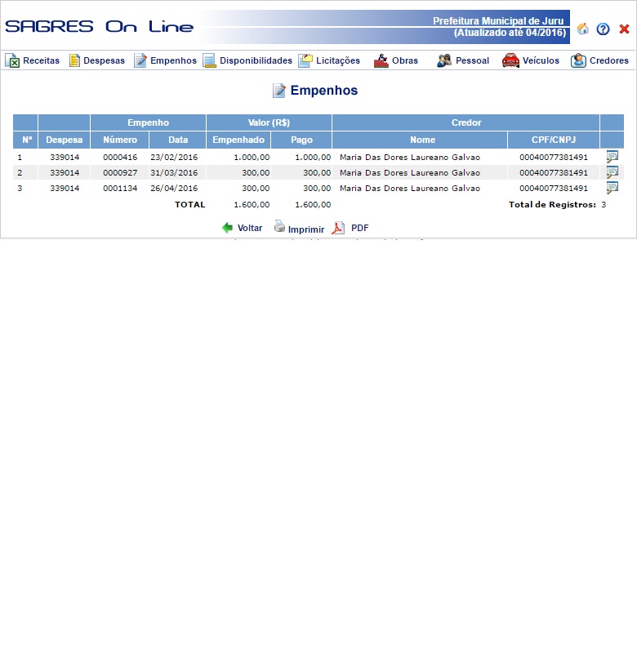
Task: View details icon for empenho 0000416
Action: pos(612,157)
